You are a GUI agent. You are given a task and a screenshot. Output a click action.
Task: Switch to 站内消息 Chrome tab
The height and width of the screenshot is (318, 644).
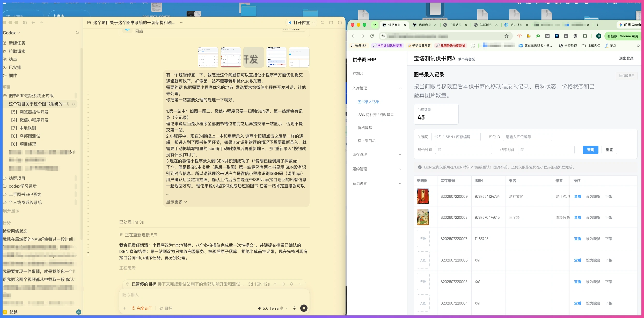(516, 25)
